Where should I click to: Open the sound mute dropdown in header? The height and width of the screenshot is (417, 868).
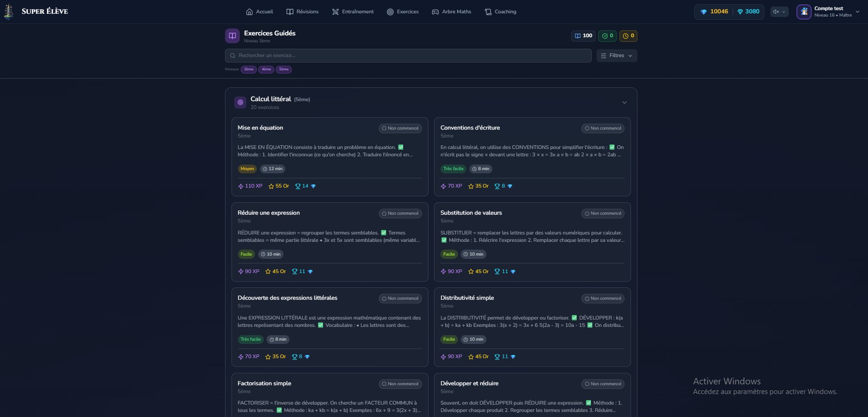pyautogui.click(x=779, y=12)
